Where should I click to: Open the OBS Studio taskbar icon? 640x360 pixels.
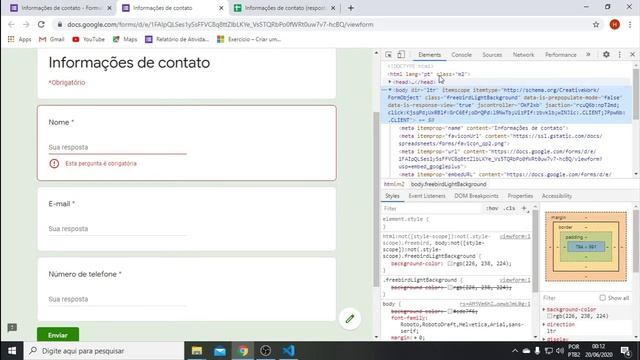pos(266,351)
